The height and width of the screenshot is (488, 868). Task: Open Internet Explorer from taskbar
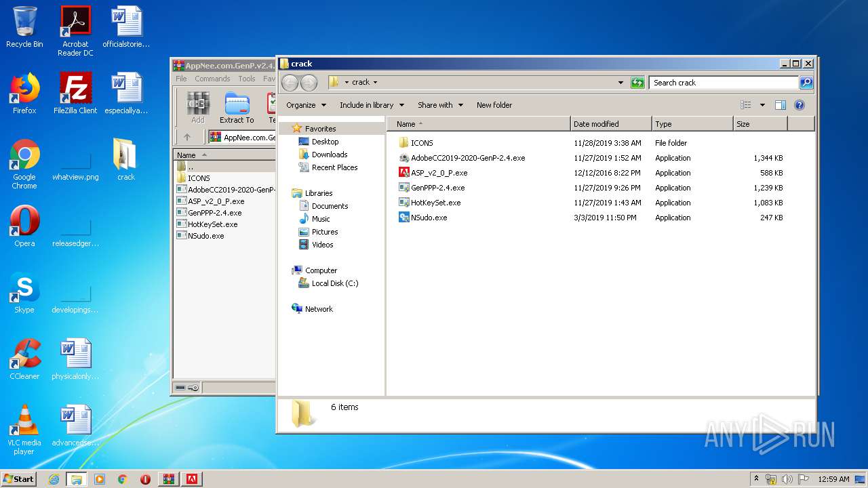(x=54, y=479)
